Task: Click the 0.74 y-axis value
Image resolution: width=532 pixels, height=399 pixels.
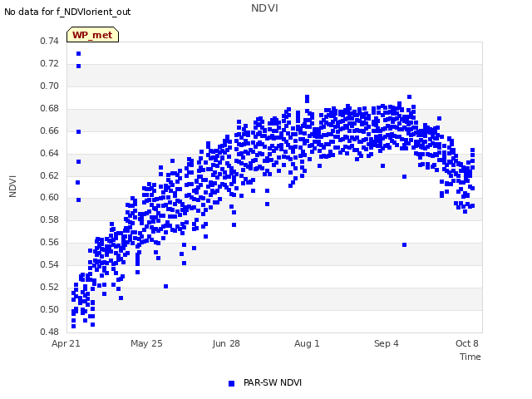Action: click(49, 41)
